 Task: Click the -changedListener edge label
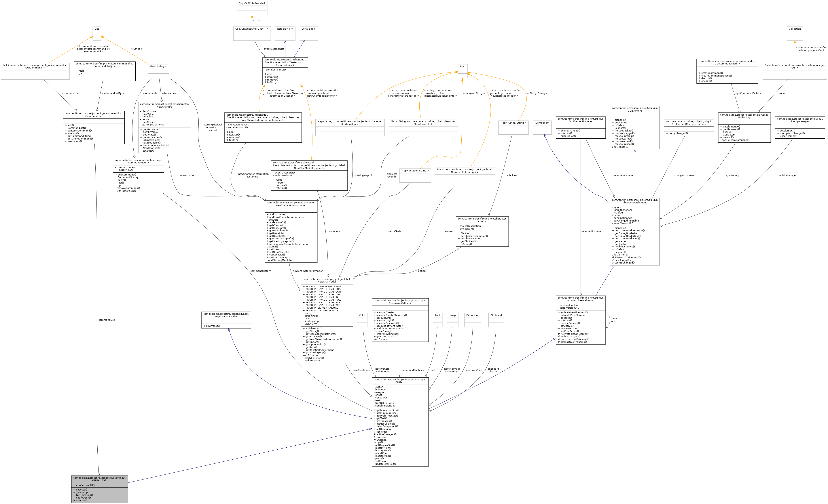(683, 176)
